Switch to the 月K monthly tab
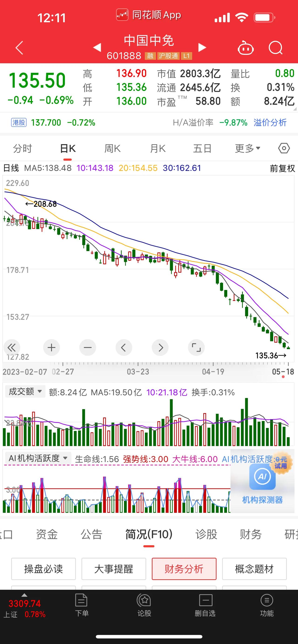The width and height of the screenshot is (298, 644). point(158,149)
